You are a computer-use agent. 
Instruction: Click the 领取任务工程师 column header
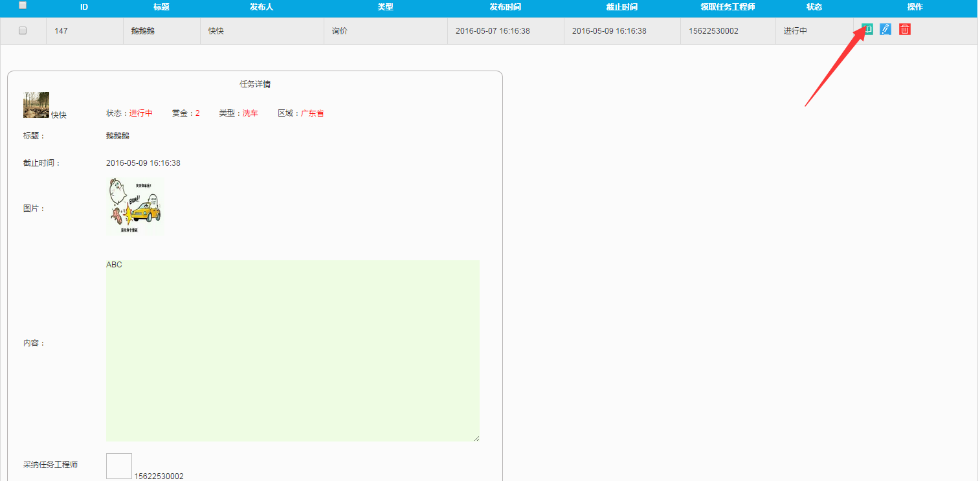coord(728,7)
